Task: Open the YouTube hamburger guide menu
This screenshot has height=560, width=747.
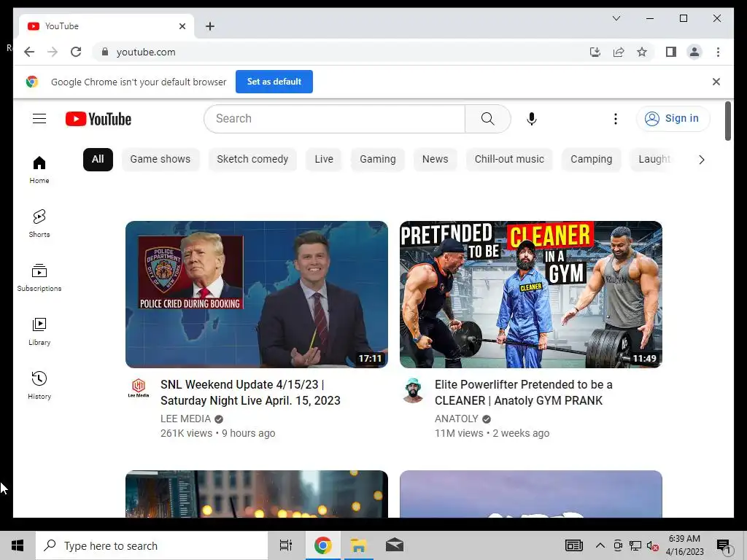Action: point(39,119)
